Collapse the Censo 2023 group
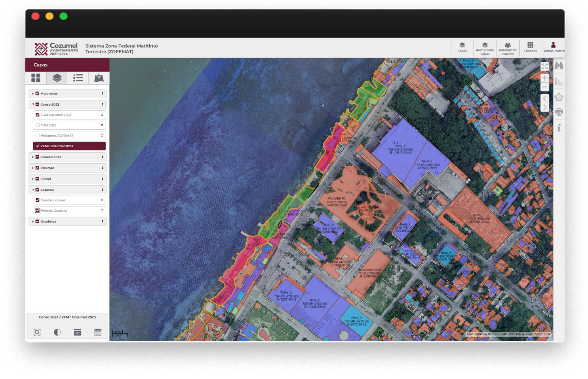 pyautogui.click(x=33, y=104)
